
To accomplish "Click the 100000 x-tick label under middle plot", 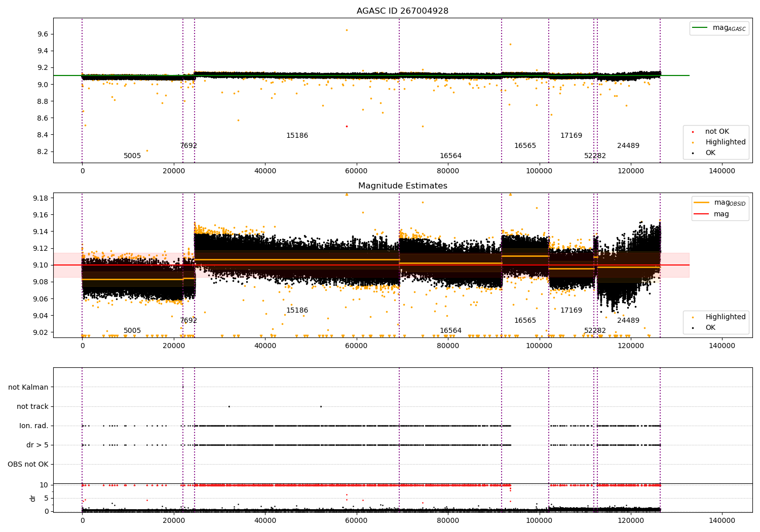I will click(539, 347).
